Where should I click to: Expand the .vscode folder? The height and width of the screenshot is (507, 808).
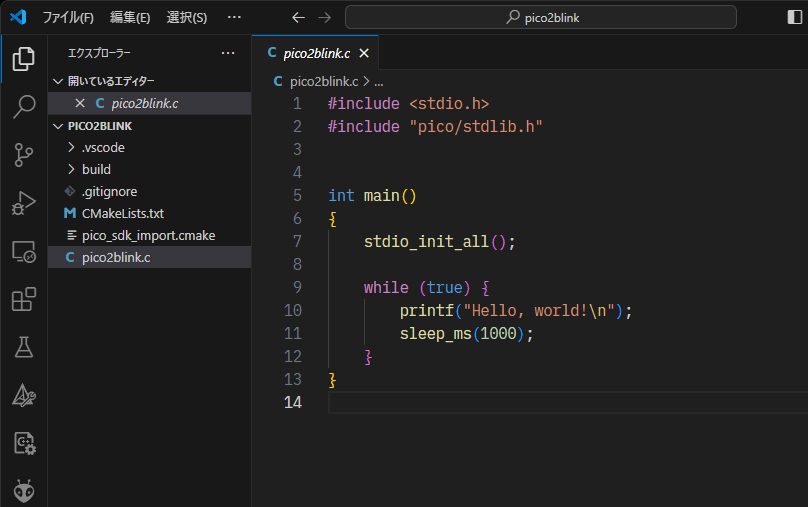[x=149, y=147]
